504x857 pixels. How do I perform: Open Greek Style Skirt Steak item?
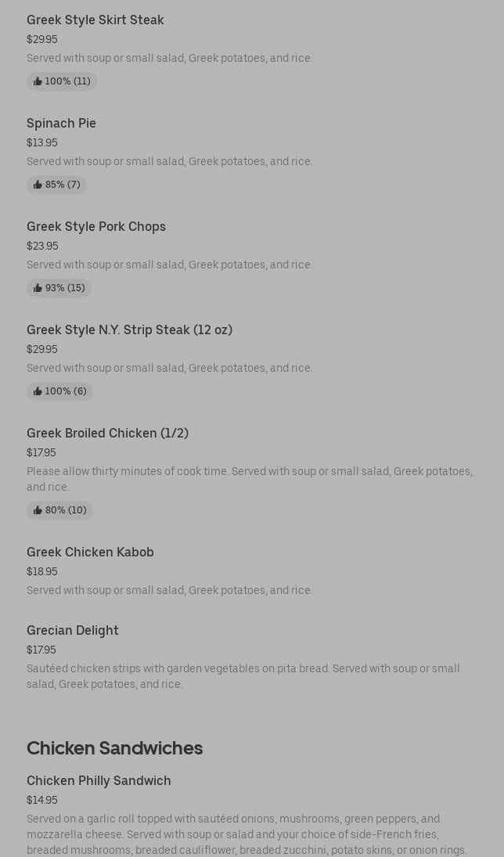(95, 20)
